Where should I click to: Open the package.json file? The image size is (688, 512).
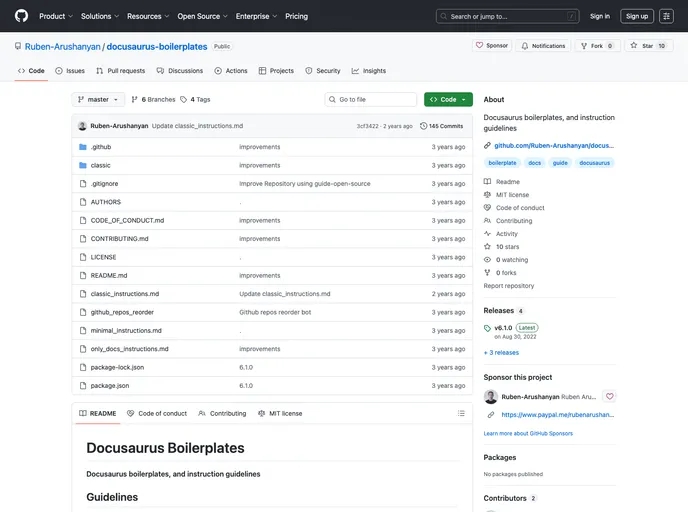coord(110,386)
